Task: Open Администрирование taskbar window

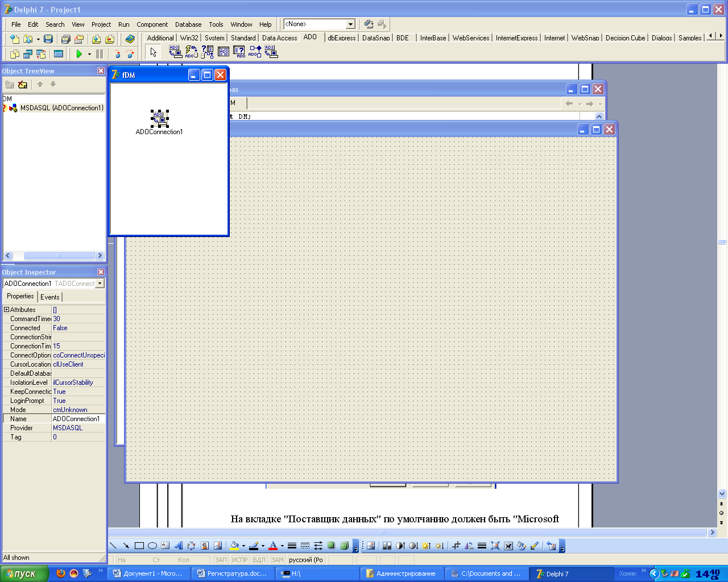Action: point(402,574)
